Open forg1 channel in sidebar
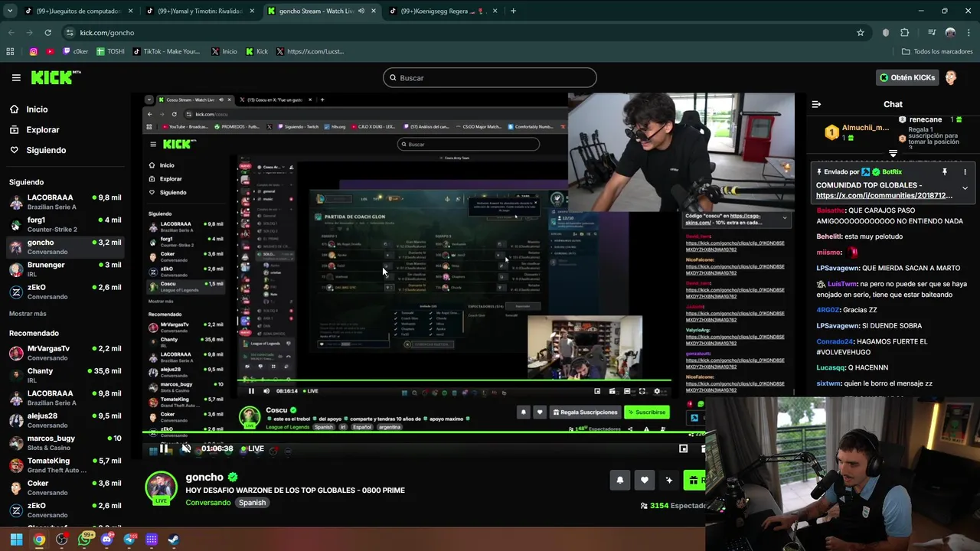Viewport: 980px width, 551px height. pyautogui.click(x=65, y=224)
